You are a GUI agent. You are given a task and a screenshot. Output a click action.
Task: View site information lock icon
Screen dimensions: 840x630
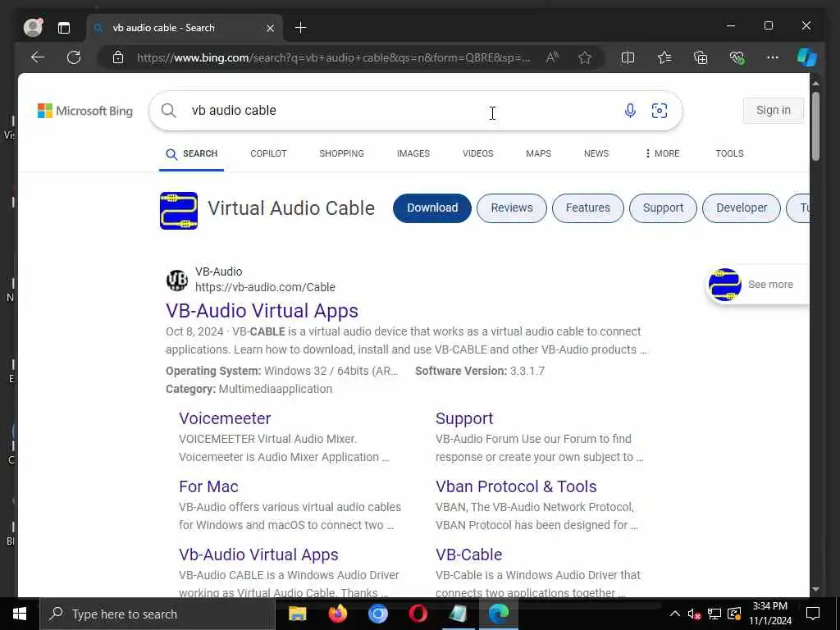(x=118, y=57)
